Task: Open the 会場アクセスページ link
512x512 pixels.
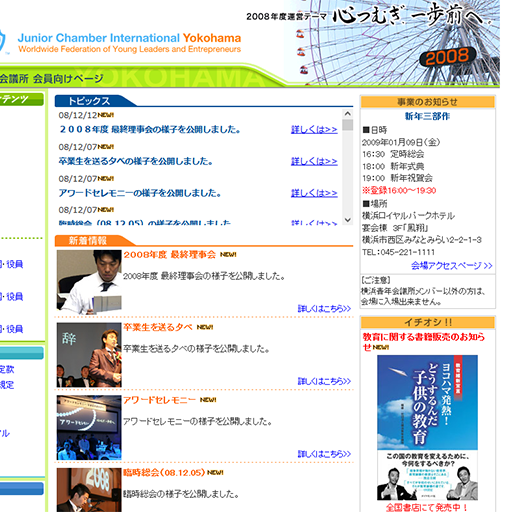Action: click(452, 266)
